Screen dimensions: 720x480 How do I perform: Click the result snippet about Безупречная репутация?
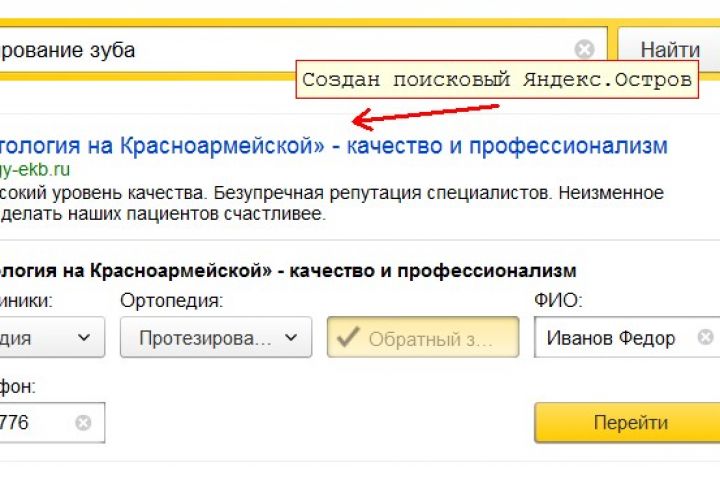(330, 191)
